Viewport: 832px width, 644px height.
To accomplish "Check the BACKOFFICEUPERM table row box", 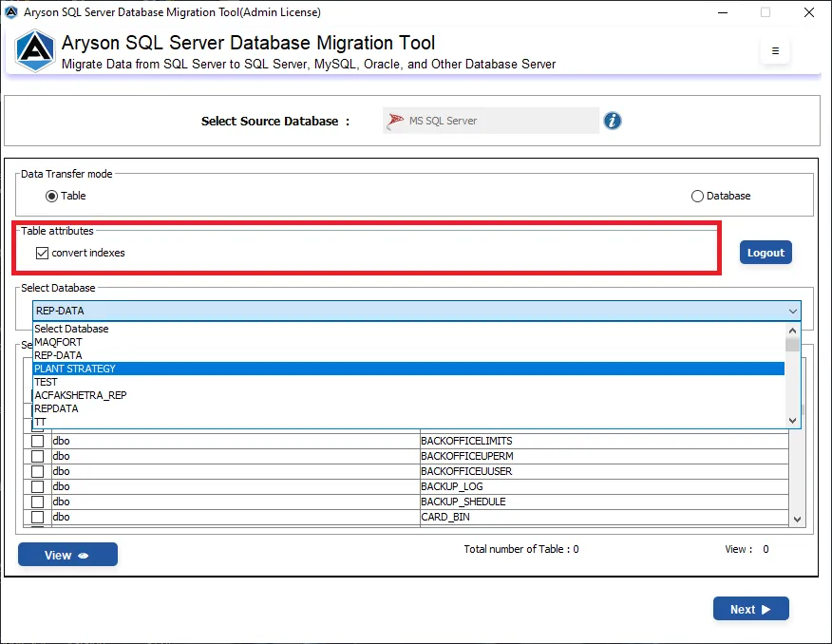I will (38, 456).
